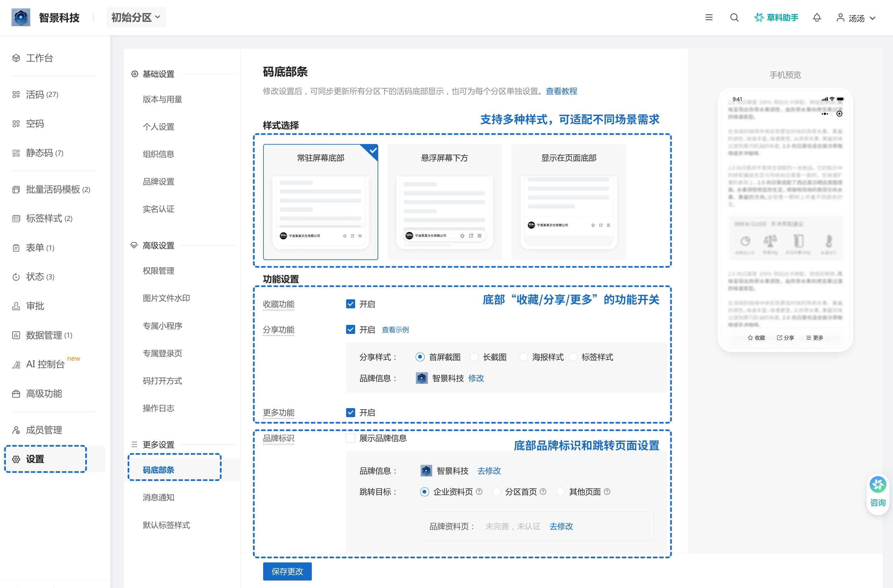893x588 pixels.
Task: Expand the 初始分区 partition dropdown
Action: click(x=136, y=18)
